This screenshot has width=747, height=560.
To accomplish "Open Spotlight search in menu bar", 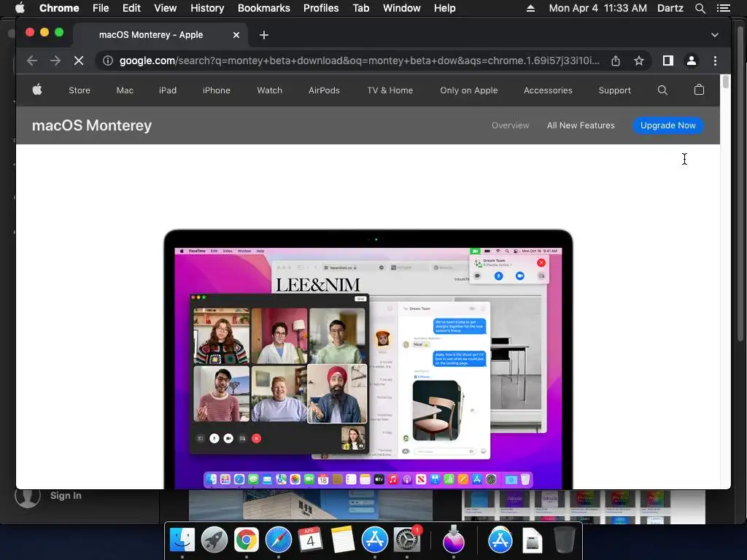I will (x=700, y=8).
